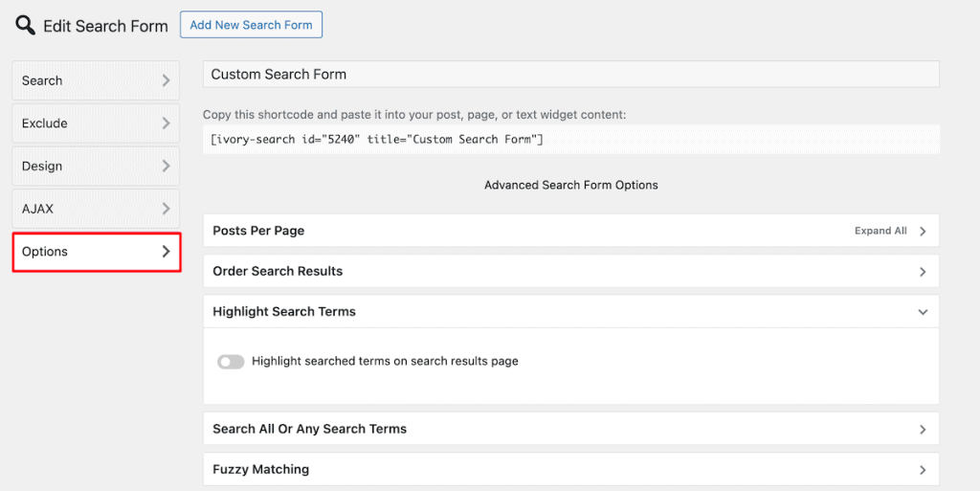
Task: Open the Options tab in sidebar
Action: (x=97, y=252)
